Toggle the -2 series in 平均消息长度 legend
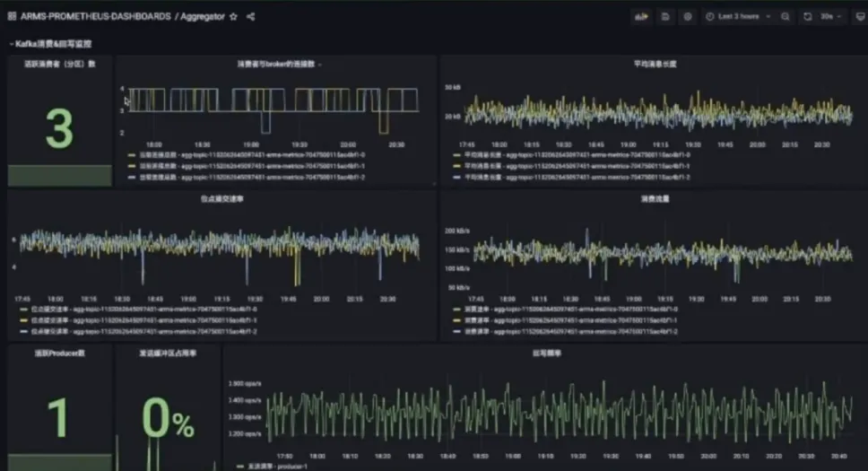 [572, 178]
